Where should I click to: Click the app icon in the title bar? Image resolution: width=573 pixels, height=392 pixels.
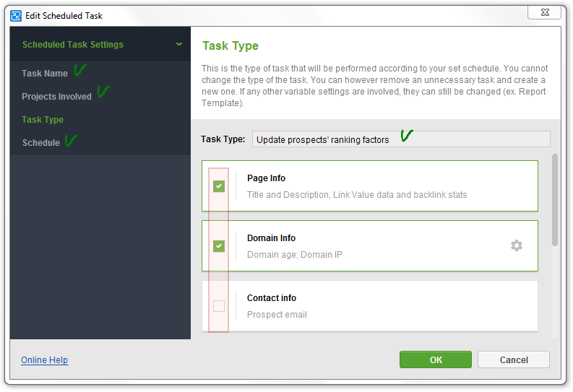click(x=16, y=16)
